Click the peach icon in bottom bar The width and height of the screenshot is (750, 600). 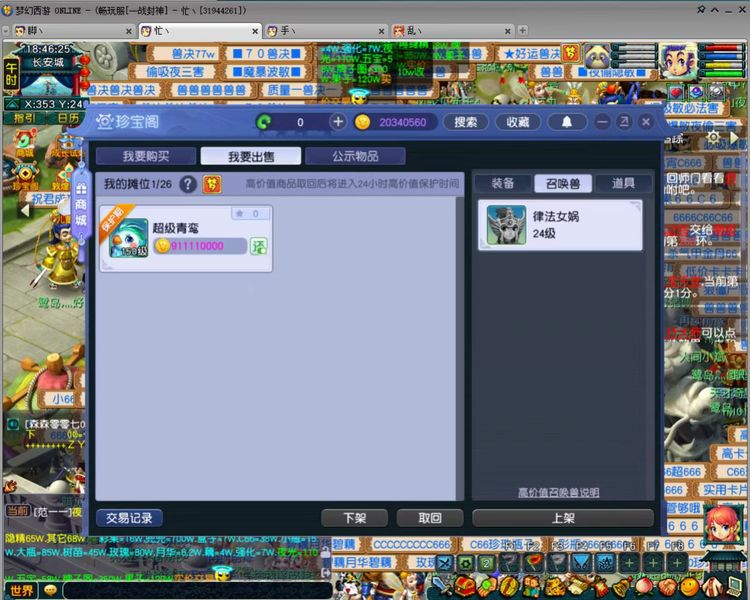tap(645, 586)
